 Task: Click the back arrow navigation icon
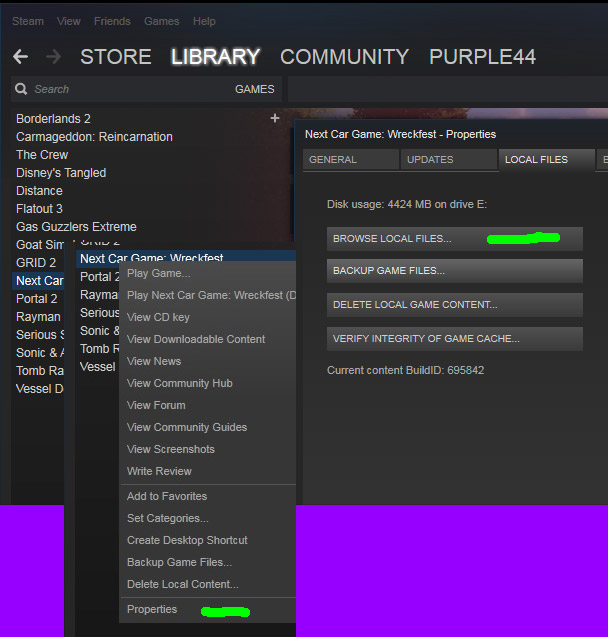(20, 56)
